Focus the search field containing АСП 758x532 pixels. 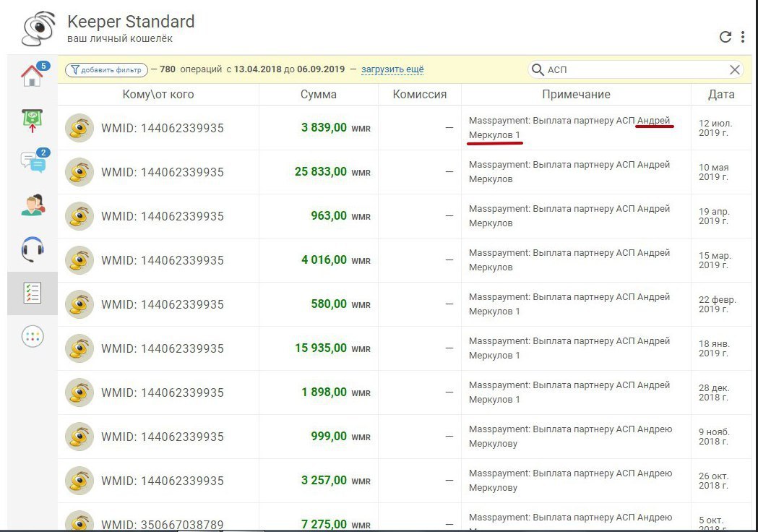[x=636, y=69]
